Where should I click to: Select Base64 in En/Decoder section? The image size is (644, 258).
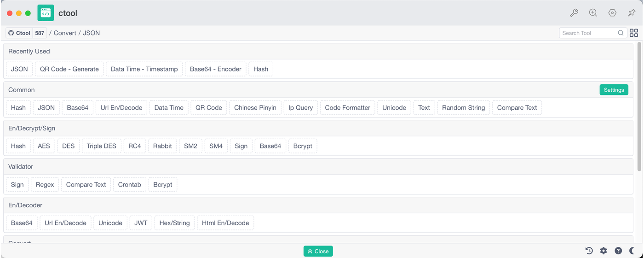coord(22,223)
